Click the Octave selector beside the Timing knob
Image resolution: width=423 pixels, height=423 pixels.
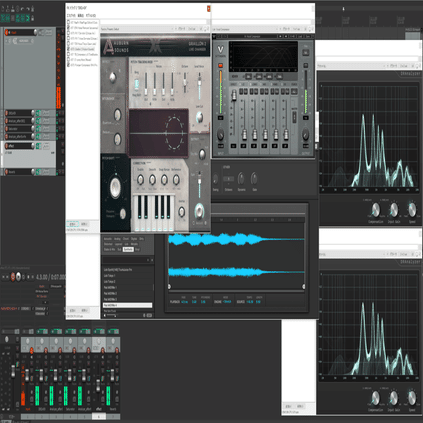pos(228,179)
